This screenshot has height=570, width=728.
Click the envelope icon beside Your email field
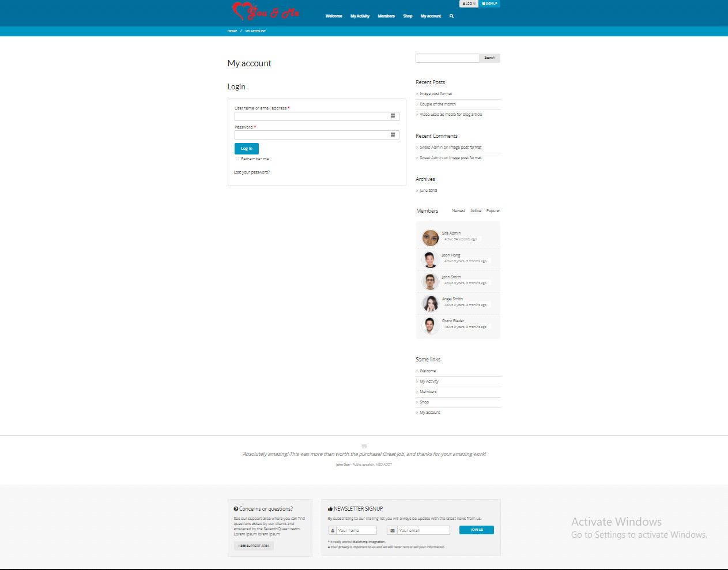[x=393, y=531]
